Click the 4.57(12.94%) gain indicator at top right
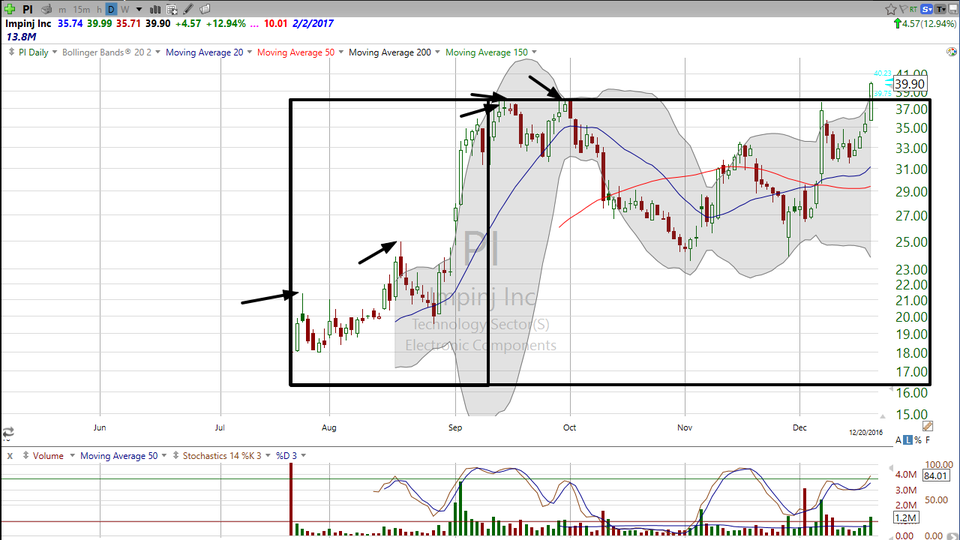 click(x=924, y=24)
